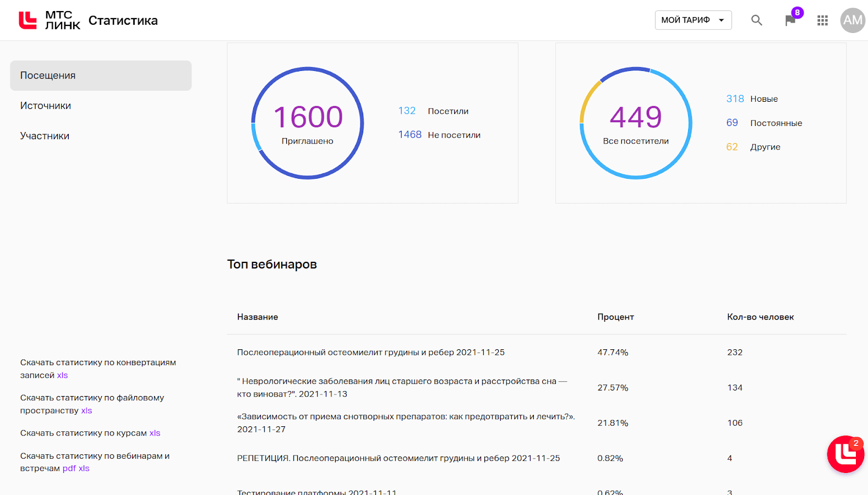The height and width of the screenshot is (495, 868).
Task: Download recording conversions statistics xls
Action: (x=62, y=375)
